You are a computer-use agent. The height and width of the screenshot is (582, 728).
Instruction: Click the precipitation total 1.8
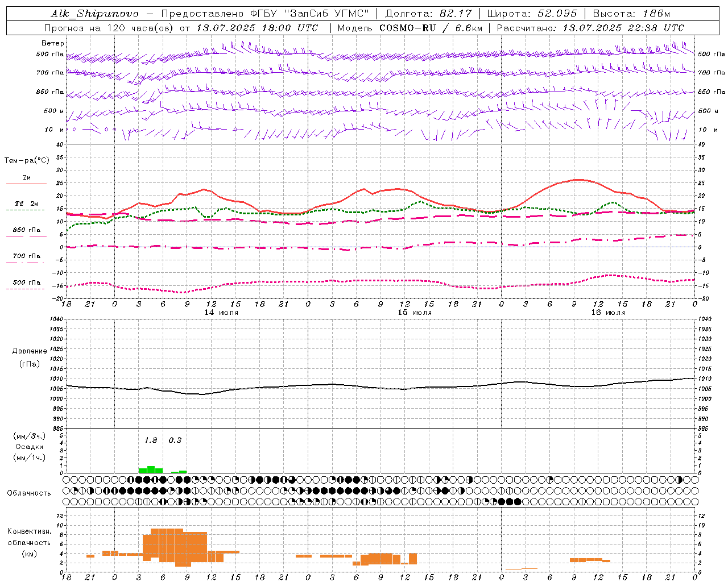[x=151, y=440]
